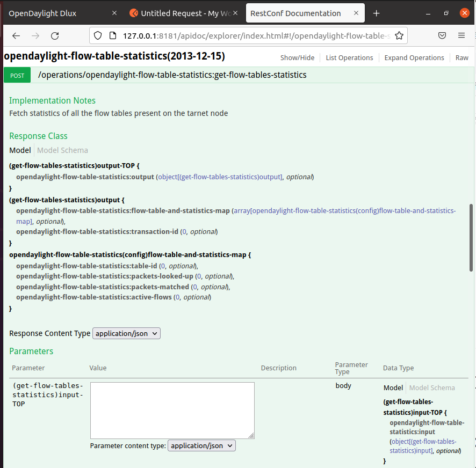Go back using the browser back arrow
This screenshot has height=468, width=476.
click(16, 36)
